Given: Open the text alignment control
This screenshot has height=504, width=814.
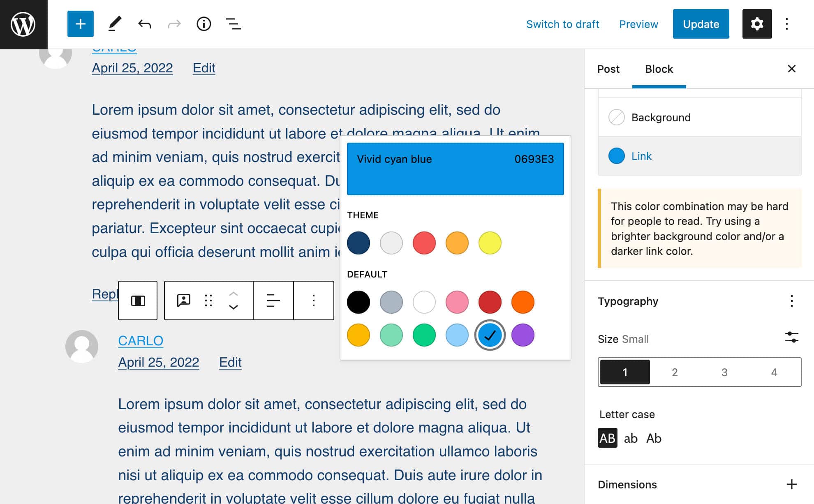Looking at the screenshot, I should pyautogui.click(x=273, y=301).
